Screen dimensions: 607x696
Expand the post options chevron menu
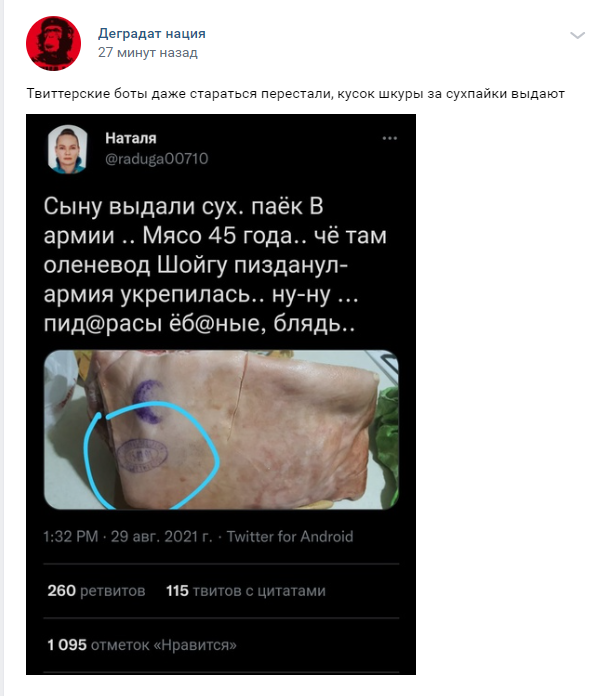tap(577, 36)
